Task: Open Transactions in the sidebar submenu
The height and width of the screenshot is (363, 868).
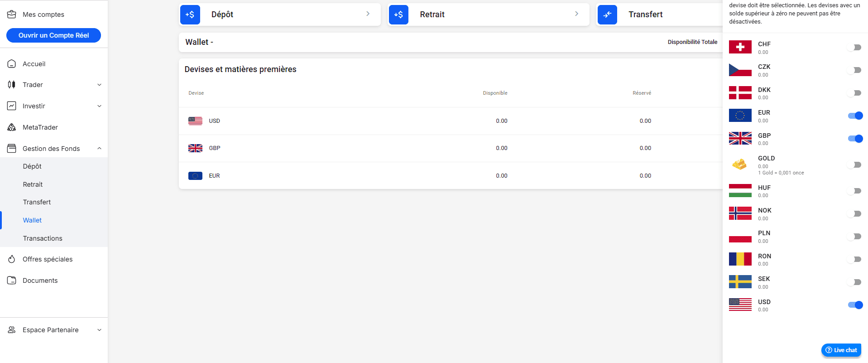Action: click(x=43, y=238)
